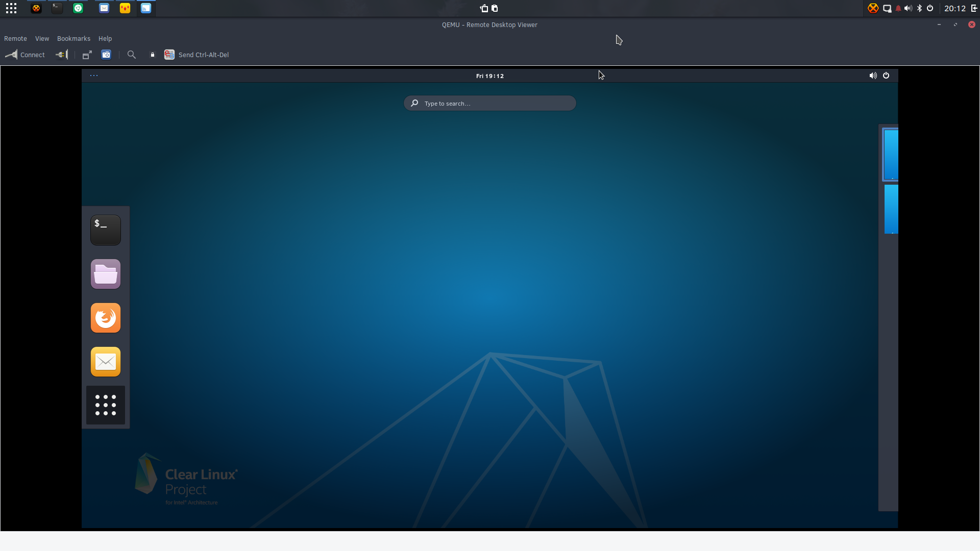The image size is (980, 551).
Task: Click the guest volume icon
Action: (x=873, y=76)
